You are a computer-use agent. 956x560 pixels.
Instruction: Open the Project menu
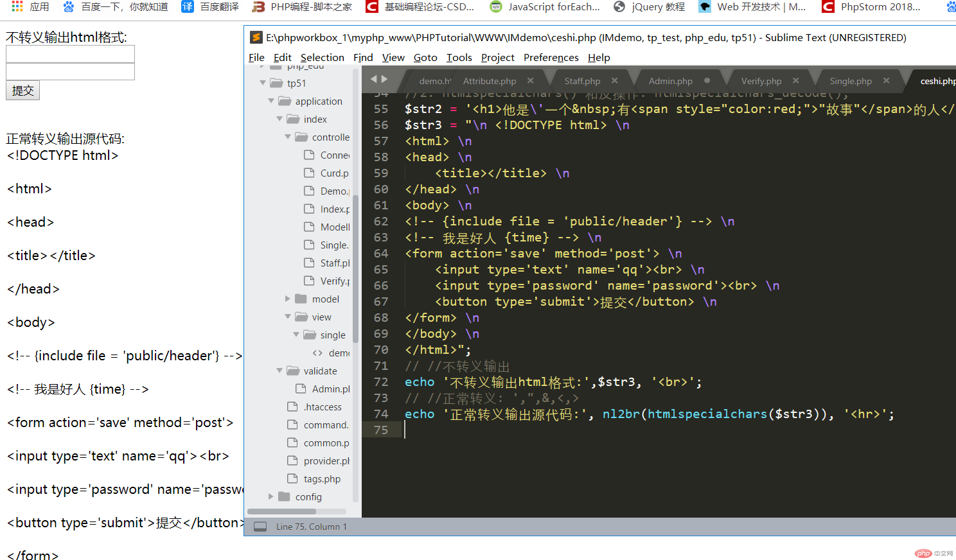click(x=498, y=57)
